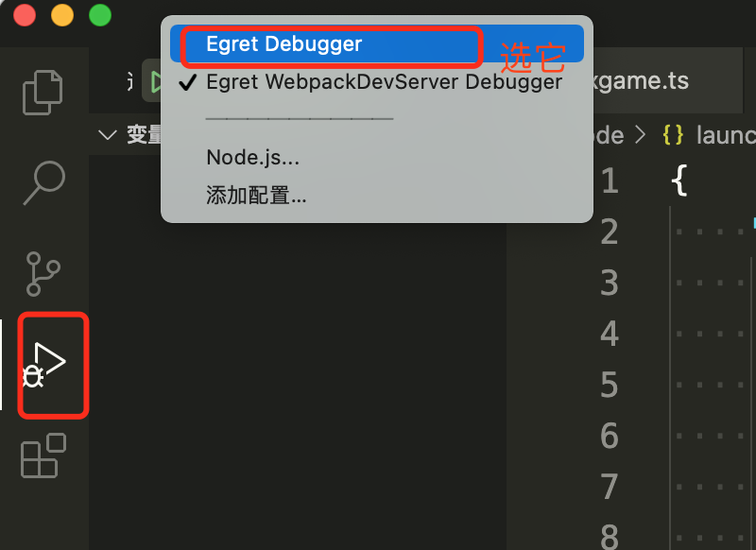Start debugging with the green play icon
756x550 pixels.
(155, 81)
